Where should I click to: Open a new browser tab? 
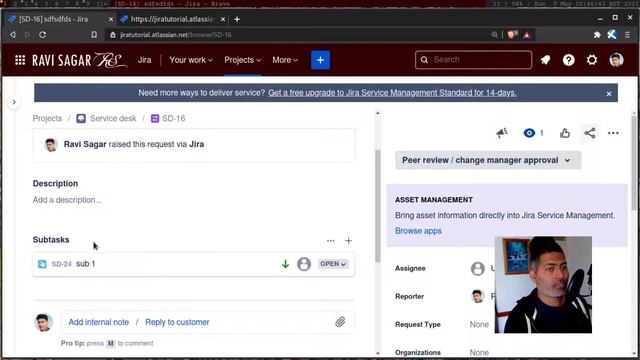pyautogui.click(x=237, y=19)
